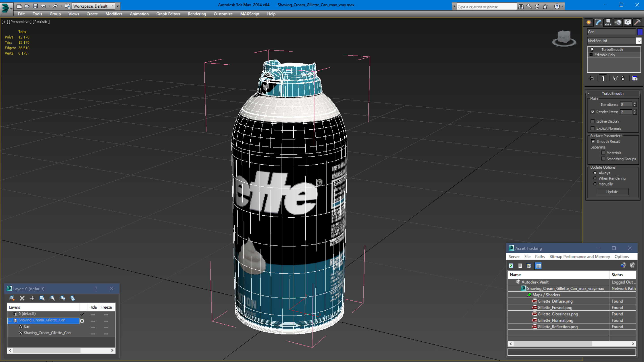Expand Editable Poly plus in modifier stack
The height and width of the screenshot is (362, 644).
tap(591, 55)
